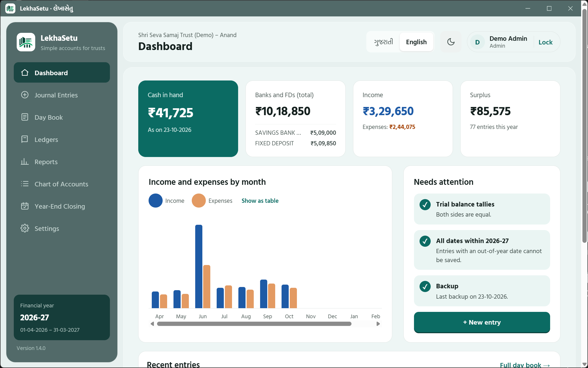Switch language to English
Screen dimensions: 588x368
click(x=416, y=42)
